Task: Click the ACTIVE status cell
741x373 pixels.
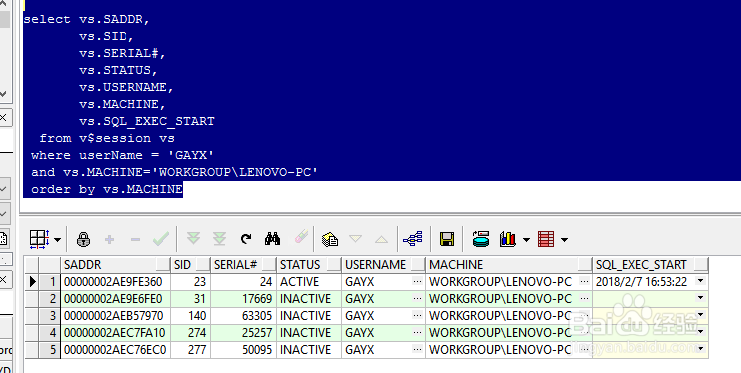Action: [309, 282]
